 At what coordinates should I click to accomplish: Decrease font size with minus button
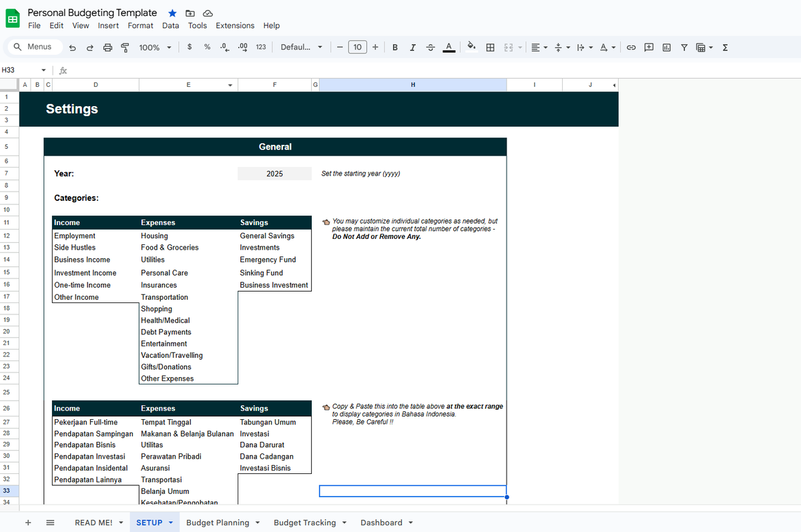tap(340, 47)
